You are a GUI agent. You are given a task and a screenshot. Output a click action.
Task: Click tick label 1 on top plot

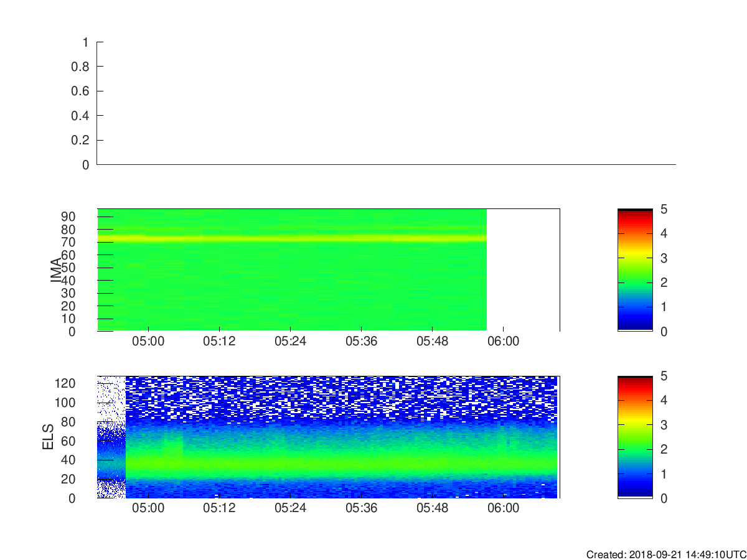point(86,42)
